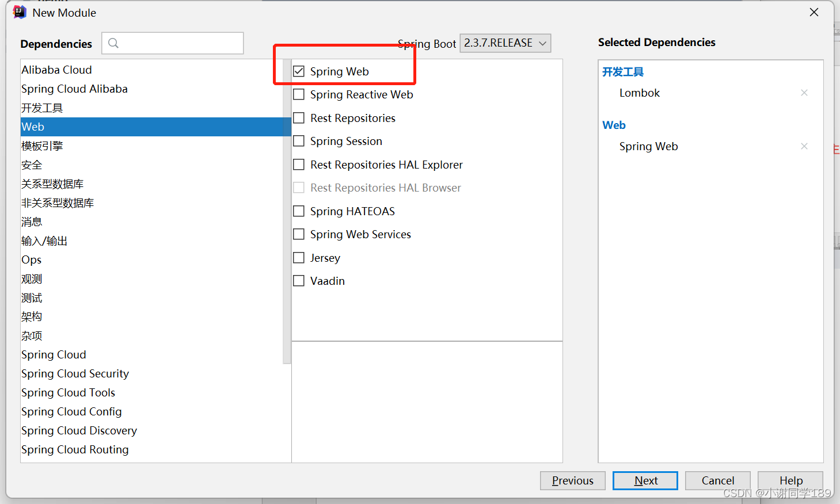Open the 模板引擎 category
This screenshot has height=504, width=840.
[x=152, y=146]
